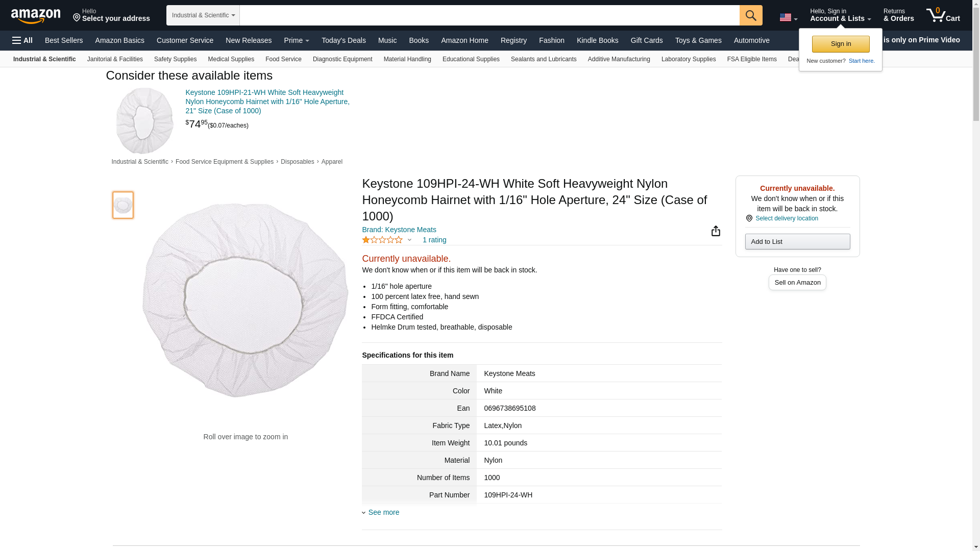Click the Sell on Amazon button

(x=797, y=283)
